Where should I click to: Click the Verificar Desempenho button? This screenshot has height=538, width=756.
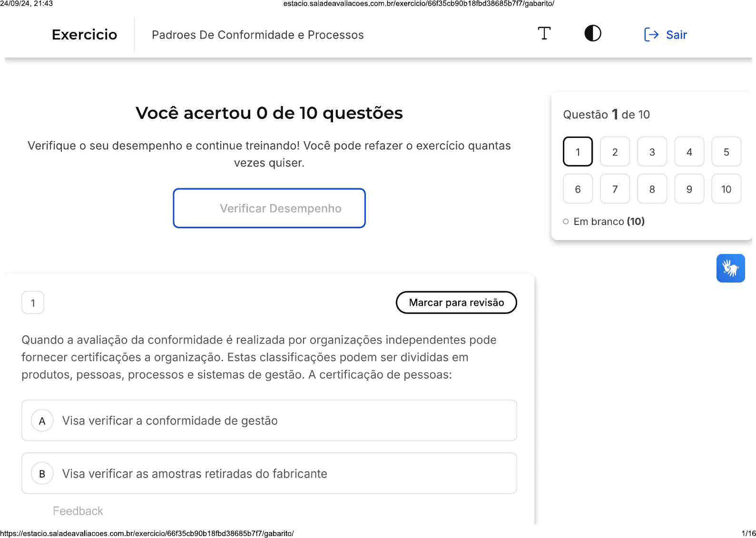point(269,208)
